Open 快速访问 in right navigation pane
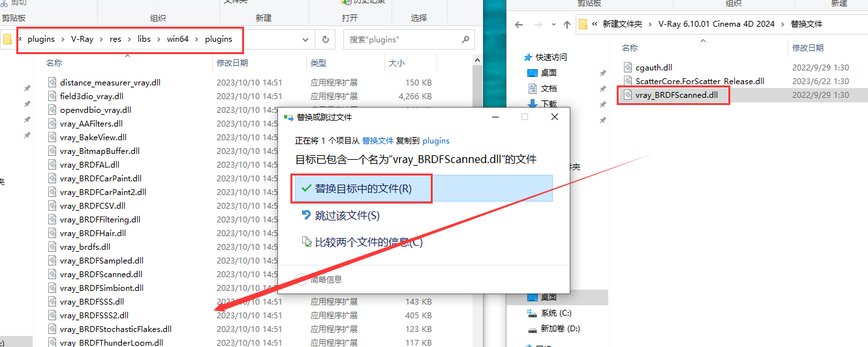Viewport: 868px width, 347px height. tap(551, 57)
